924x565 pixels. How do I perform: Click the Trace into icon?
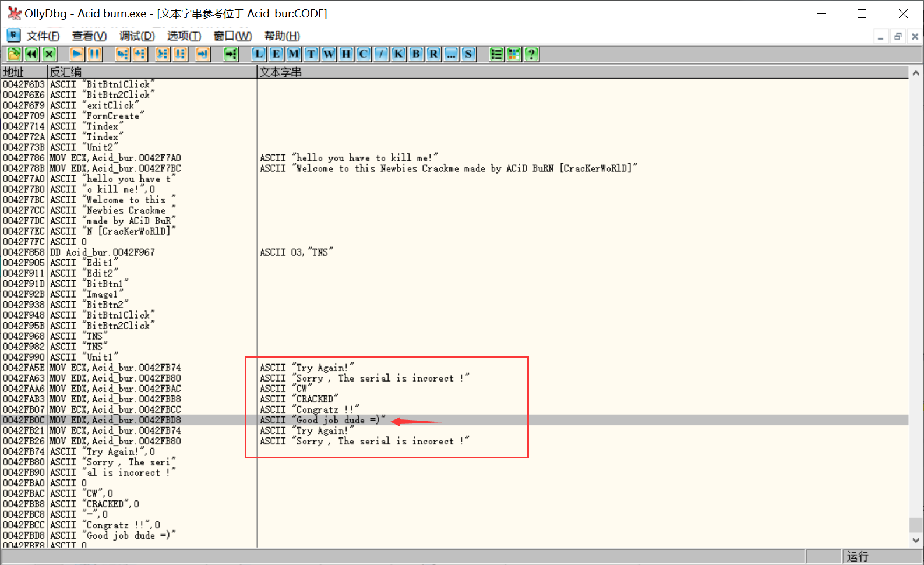pos(163,54)
